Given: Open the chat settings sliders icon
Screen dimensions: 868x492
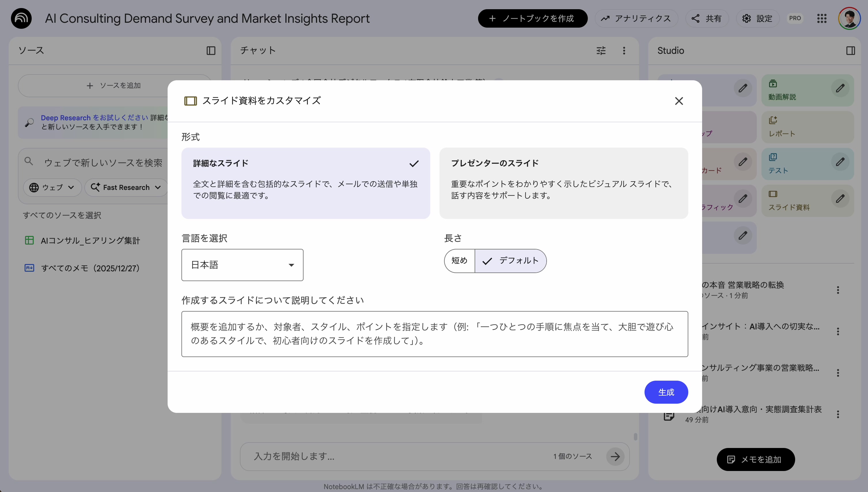Looking at the screenshot, I should (x=601, y=50).
